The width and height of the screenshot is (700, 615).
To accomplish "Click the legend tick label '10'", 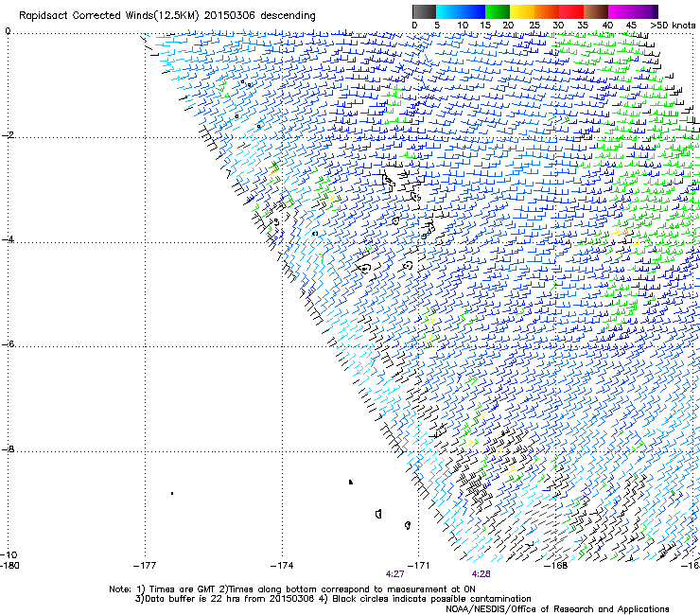I will [463, 25].
